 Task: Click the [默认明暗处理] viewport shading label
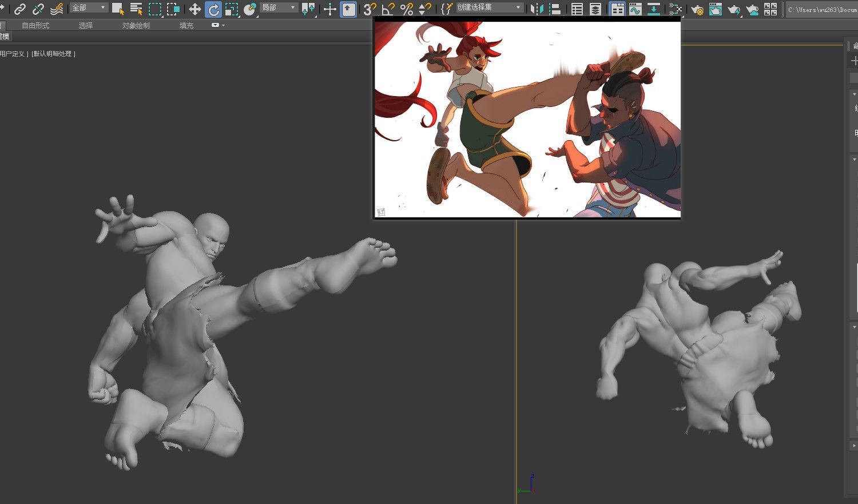pos(53,54)
